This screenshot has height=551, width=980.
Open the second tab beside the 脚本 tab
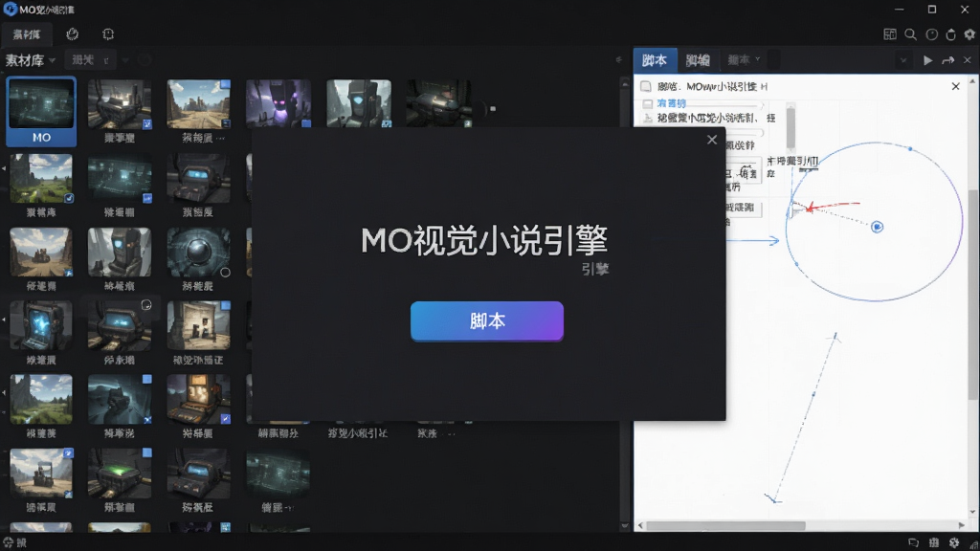698,60
